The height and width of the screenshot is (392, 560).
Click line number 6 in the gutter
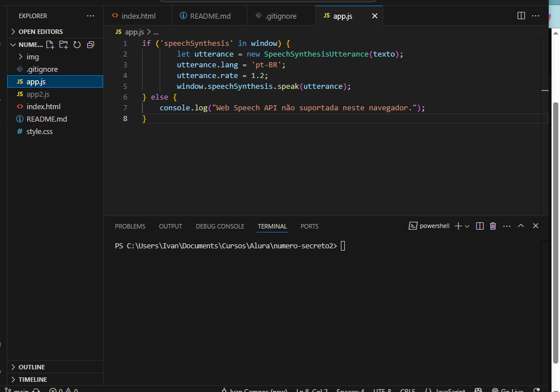click(x=125, y=97)
